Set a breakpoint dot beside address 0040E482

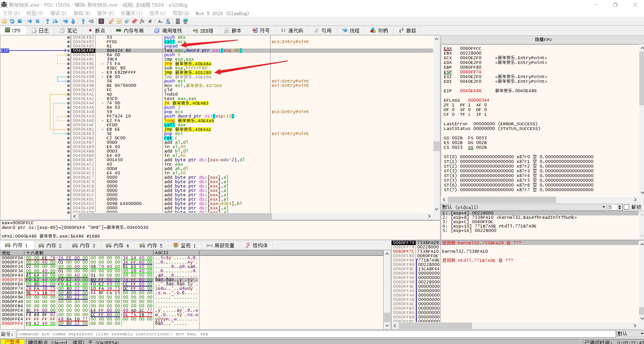tap(68, 37)
